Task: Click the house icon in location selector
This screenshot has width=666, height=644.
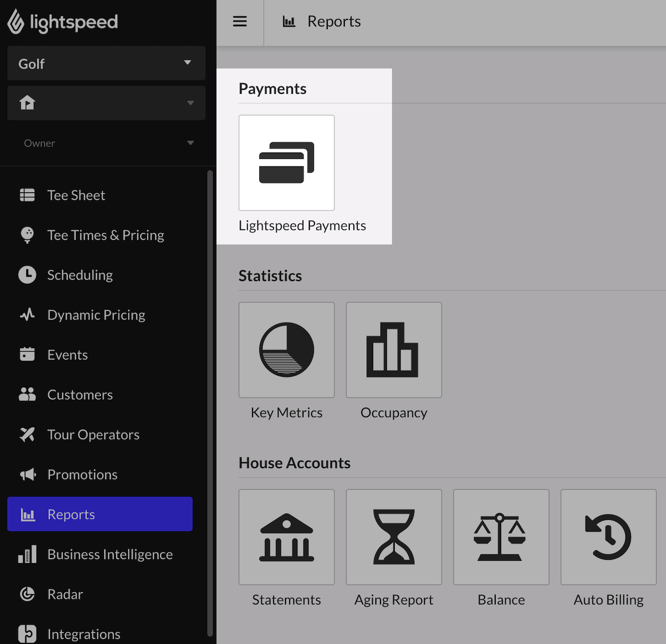Action: [27, 102]
